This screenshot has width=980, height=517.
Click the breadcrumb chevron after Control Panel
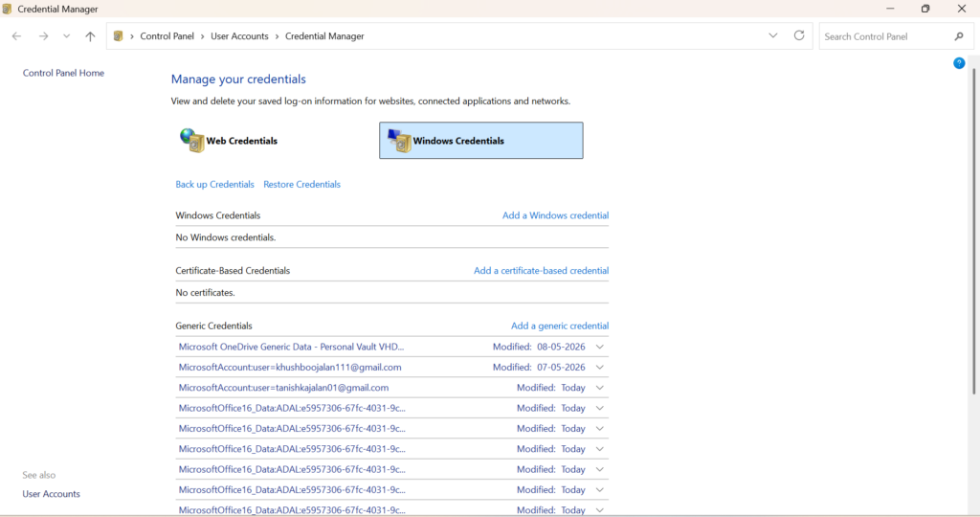click(203, 36)
